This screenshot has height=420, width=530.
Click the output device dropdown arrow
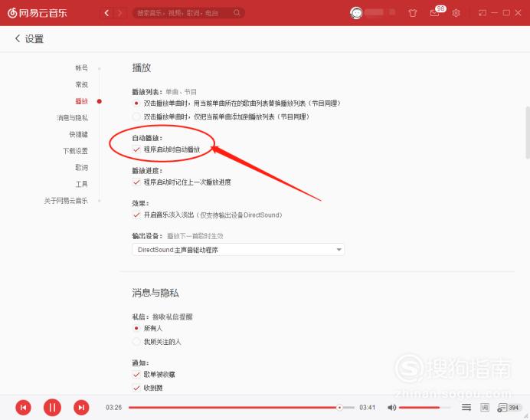(339, 250)
